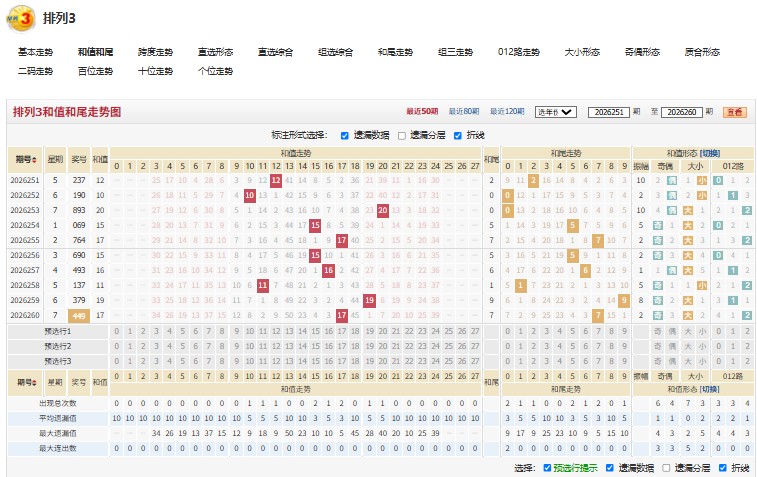Viewport: 757px width, 477px height.
Task: Click 切换 link in bottom 和值形态 header
Action: pos(709,389)
